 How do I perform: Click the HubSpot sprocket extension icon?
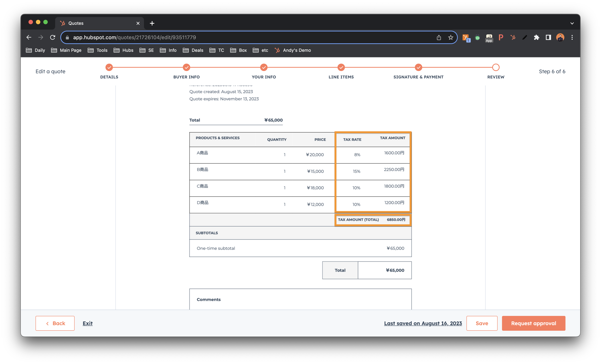[x=513, y=37]
